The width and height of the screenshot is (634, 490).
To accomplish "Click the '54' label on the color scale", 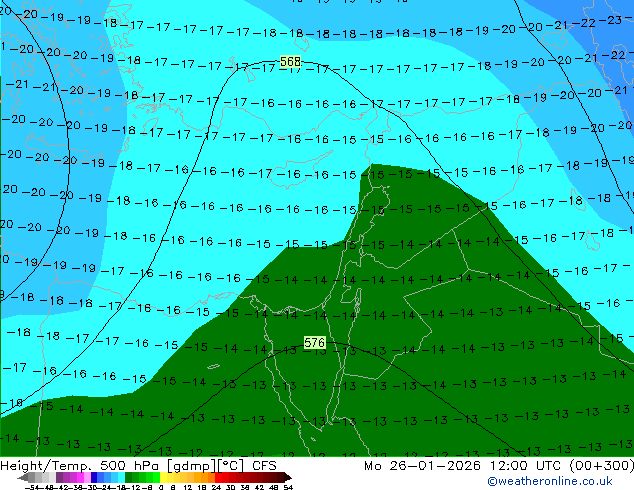I will coord(288,487).
